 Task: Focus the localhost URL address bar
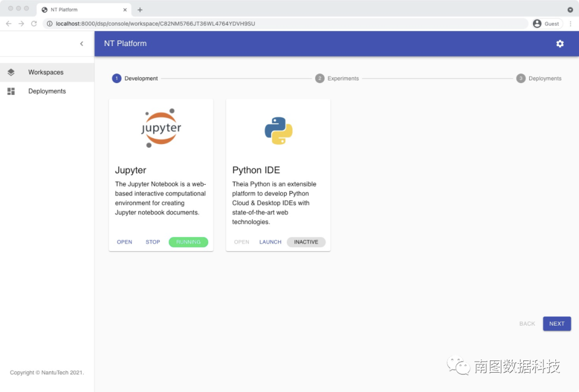point(285,24)
